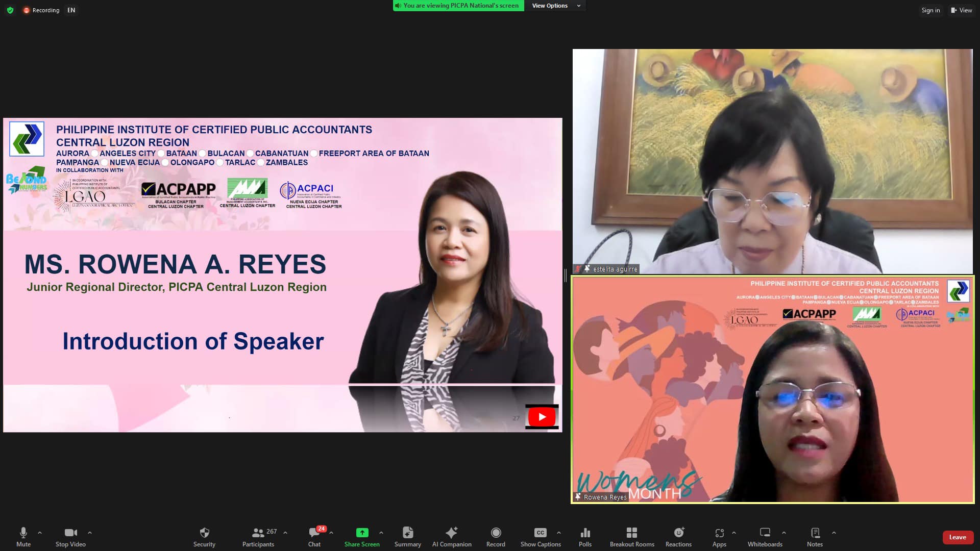
Task: Click the YouTube play icon on slide
Action: point(542,417)
